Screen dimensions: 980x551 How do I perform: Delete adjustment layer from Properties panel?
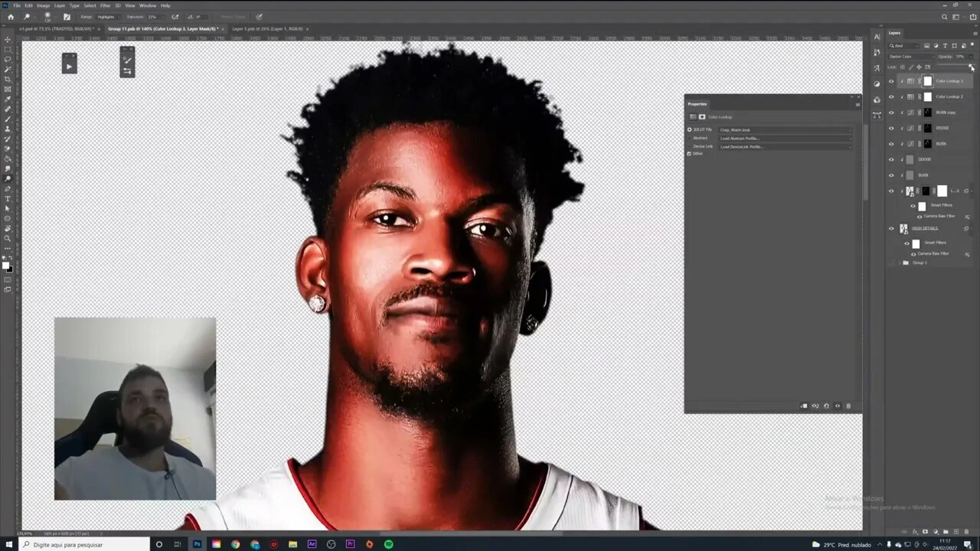tap(848, 406)
